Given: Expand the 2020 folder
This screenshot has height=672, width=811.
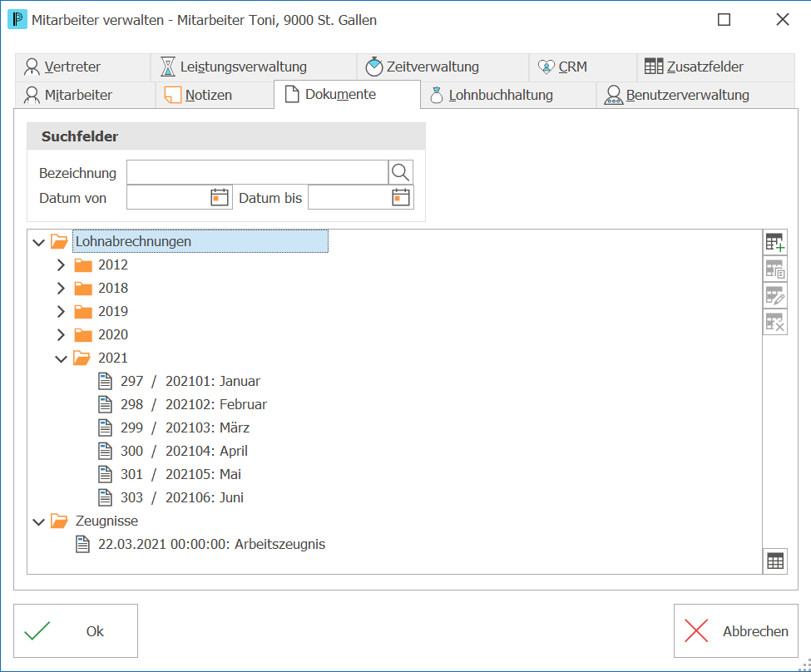Looking at the screenshot, I should coord(61,334).
